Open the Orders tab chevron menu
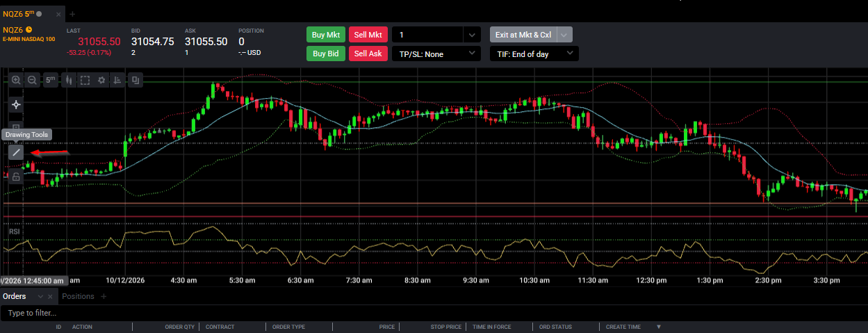 (40, 297)
